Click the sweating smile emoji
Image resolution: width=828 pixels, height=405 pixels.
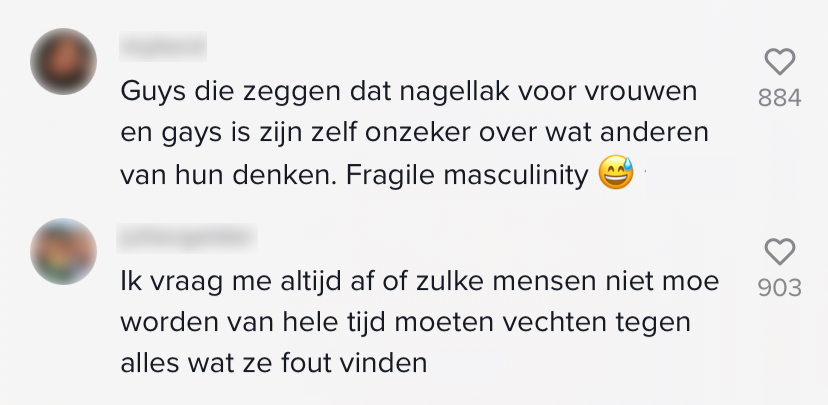[616, 176]
